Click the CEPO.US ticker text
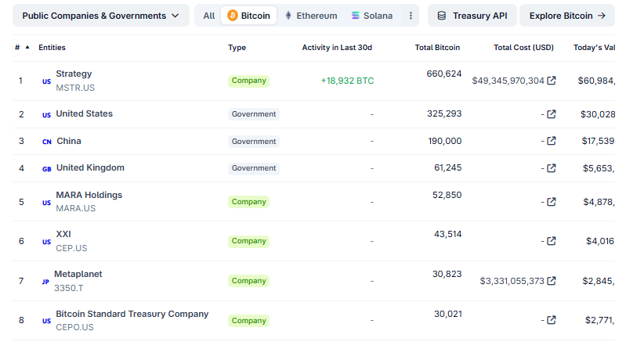Viewport: 644px width, 349px height. (x=74, y=327)
